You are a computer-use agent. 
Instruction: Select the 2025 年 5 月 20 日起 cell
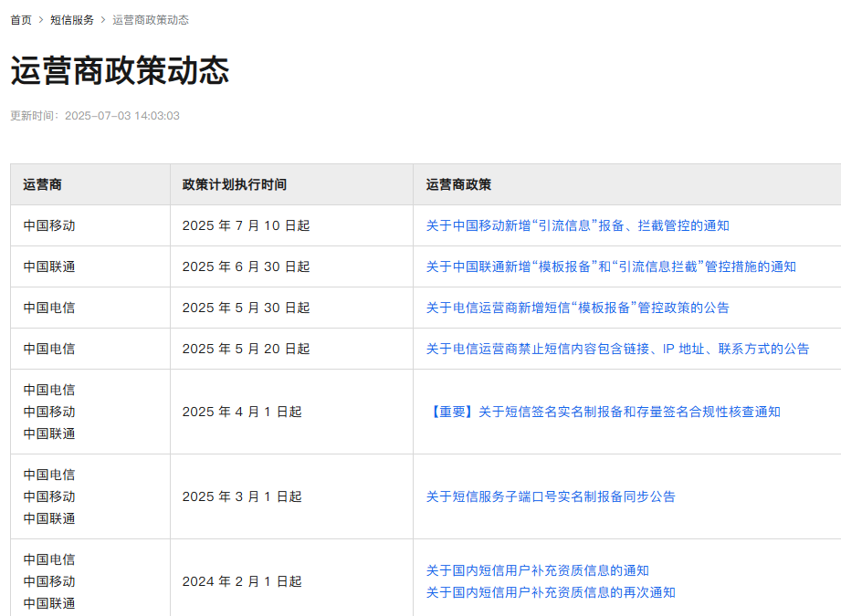click(x=292, y=349)
